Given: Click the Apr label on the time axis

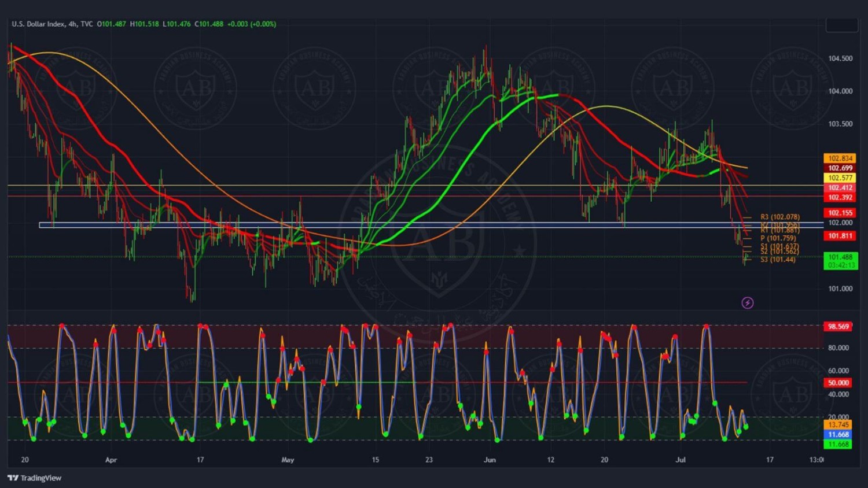Looking at the screenshot, I should click(111, 460).
